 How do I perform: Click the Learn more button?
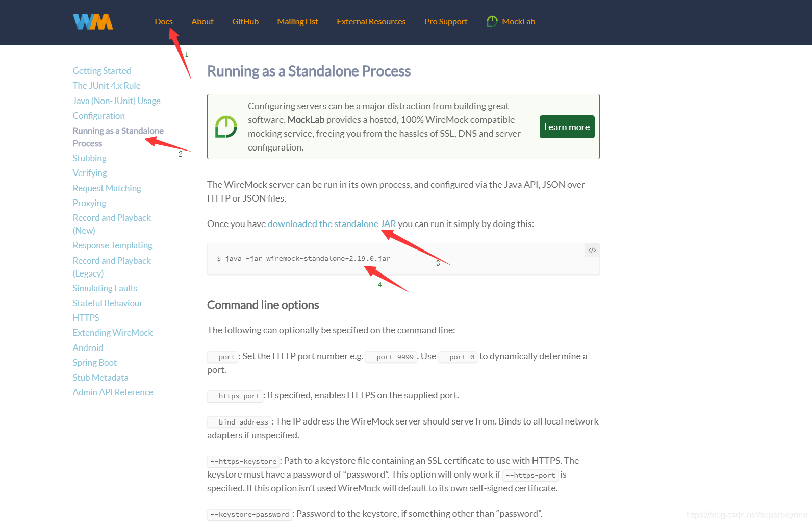tap(567, 127)
